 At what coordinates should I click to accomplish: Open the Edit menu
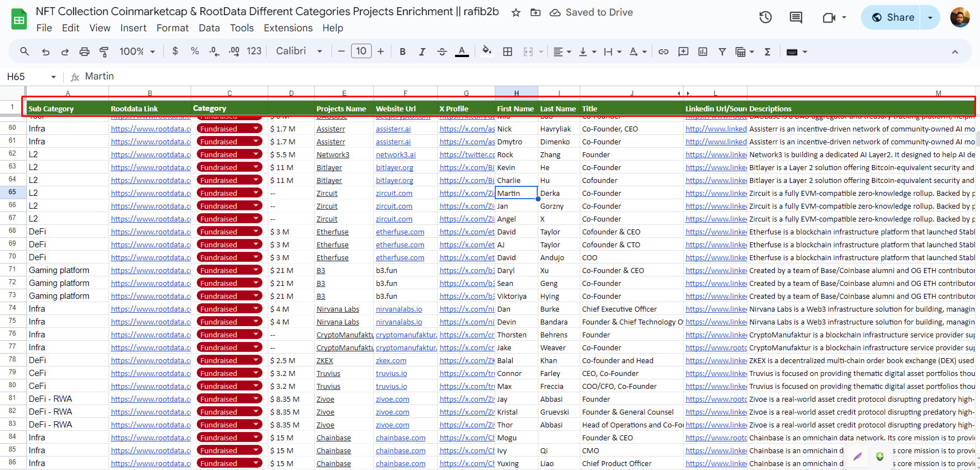tap(70, 28)
